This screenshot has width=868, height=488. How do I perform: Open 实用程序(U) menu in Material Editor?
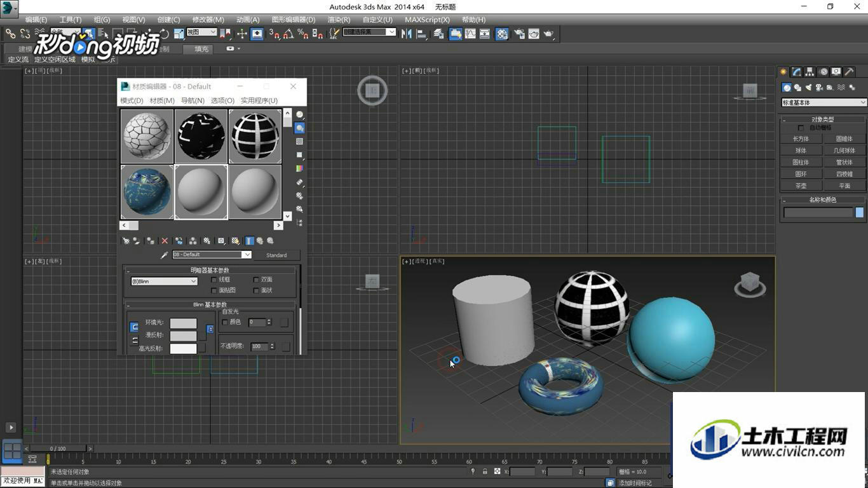[259, 100]
